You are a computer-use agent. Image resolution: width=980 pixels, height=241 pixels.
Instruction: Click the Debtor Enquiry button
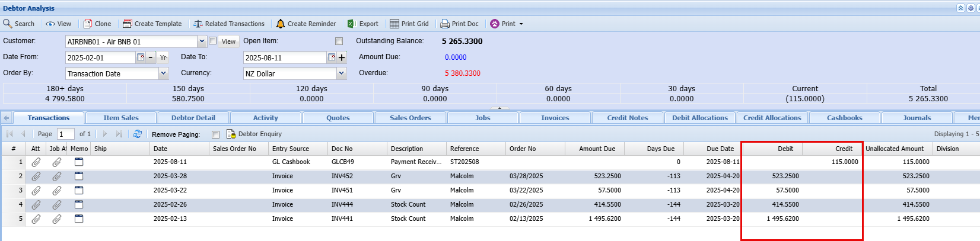click(x=254, y=134)
